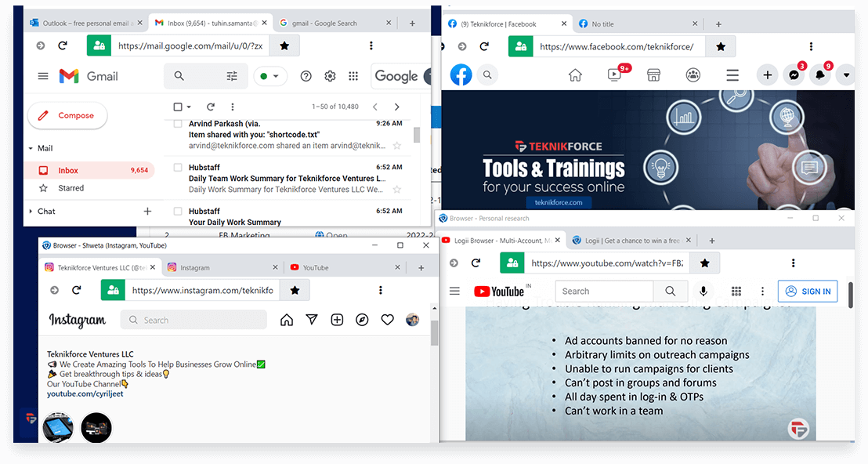Switch to gmail - Google Search tab
This screenshot has width=868, height=464.
point(332,24)
